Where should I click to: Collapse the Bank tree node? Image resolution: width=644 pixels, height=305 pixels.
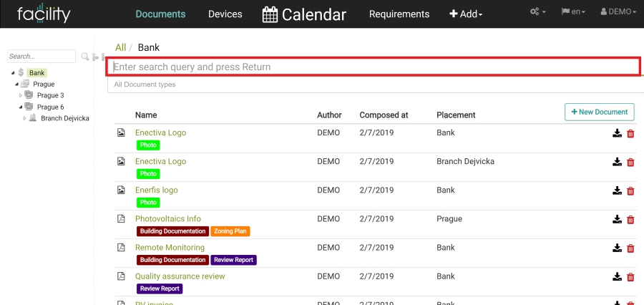13,73
